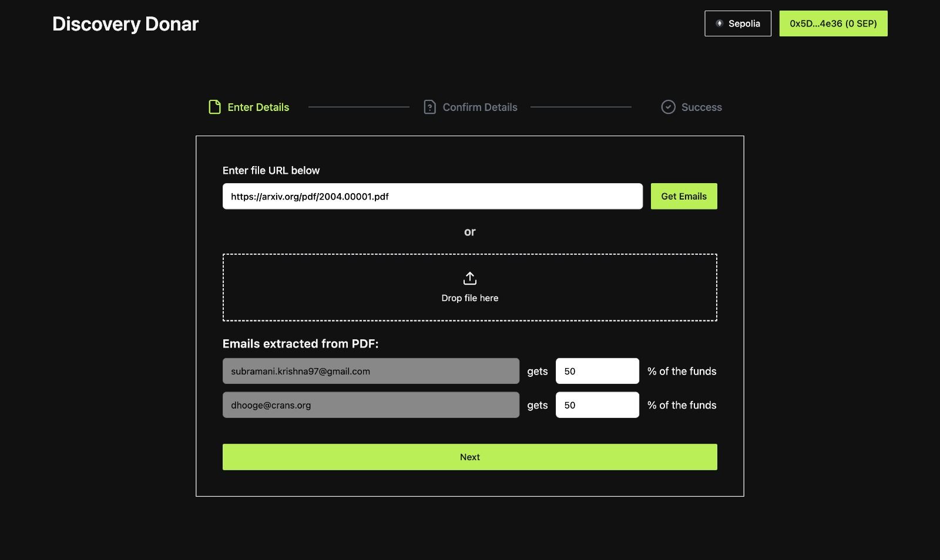Go to the Success step
Image resolution: width=940 pixels, height=560 pixels.
(x=691, y=107)
